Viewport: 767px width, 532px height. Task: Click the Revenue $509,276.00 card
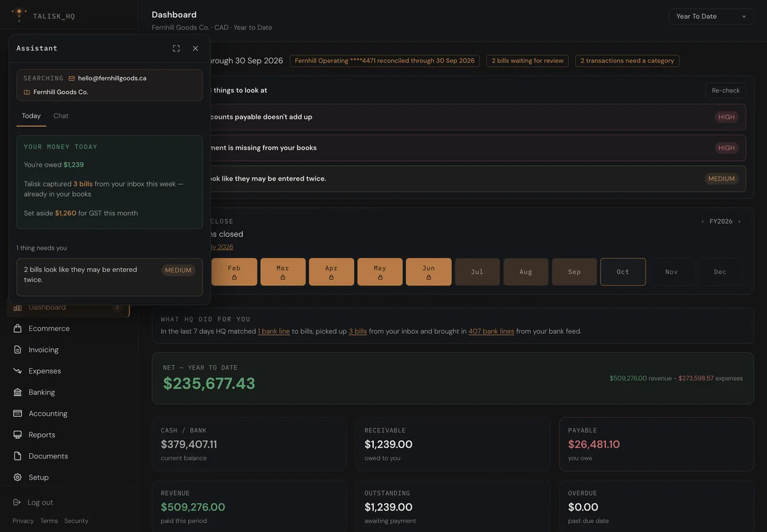pyautogui.click(x=249, y=506)
